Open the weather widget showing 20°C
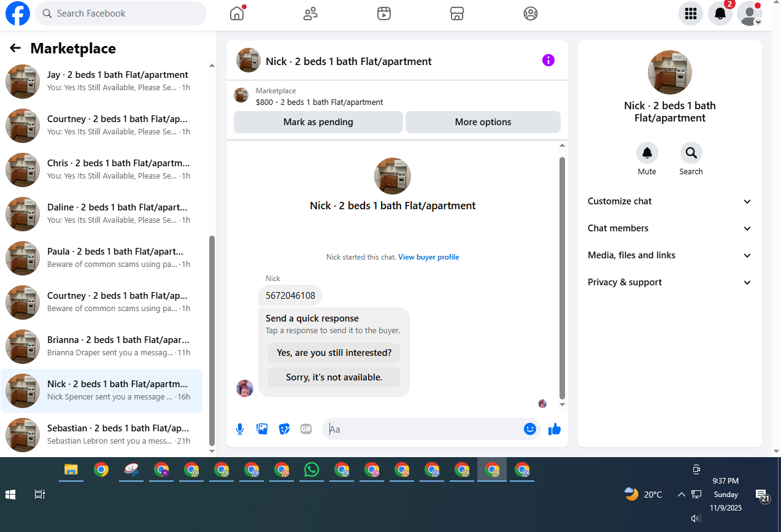 [643, 495]
